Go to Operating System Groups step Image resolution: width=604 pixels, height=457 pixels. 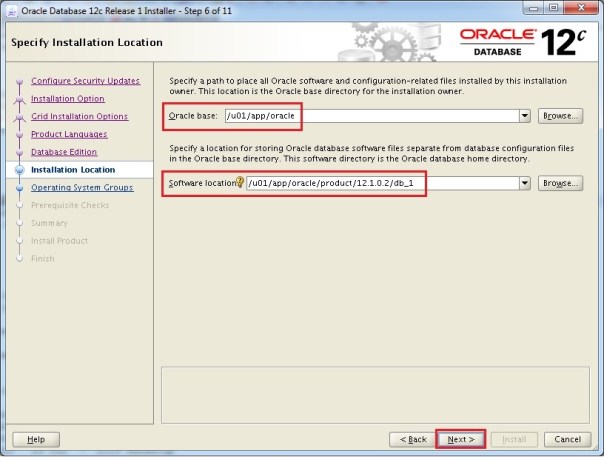pyautogui.click(x=82, y=187)
